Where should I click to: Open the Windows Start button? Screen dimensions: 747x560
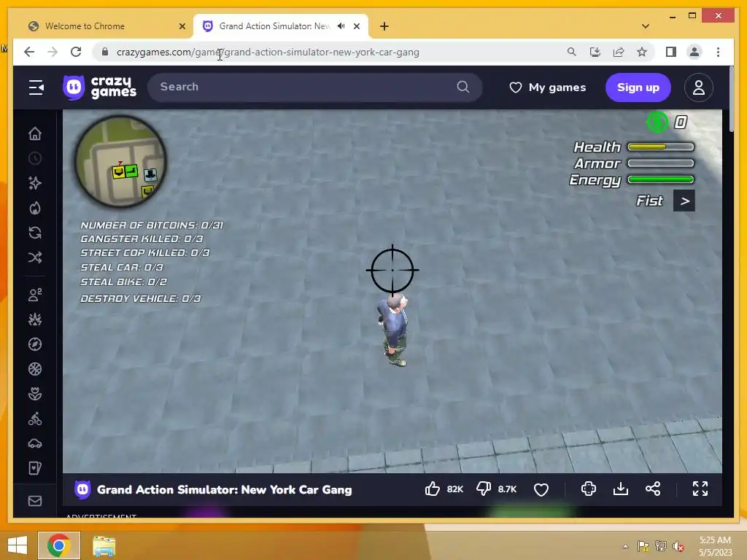click(x=18, y=545)
